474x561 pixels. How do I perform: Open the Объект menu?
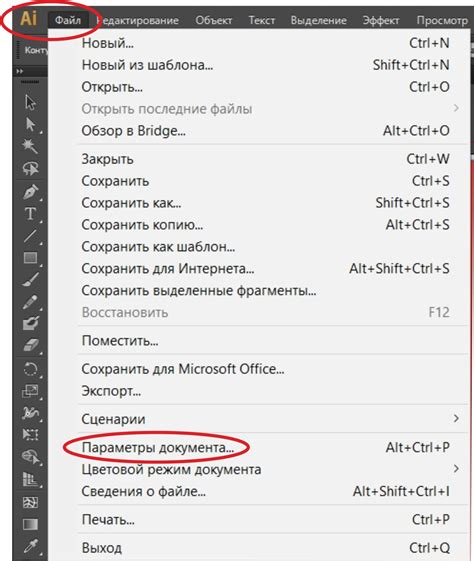pos(214,20)
